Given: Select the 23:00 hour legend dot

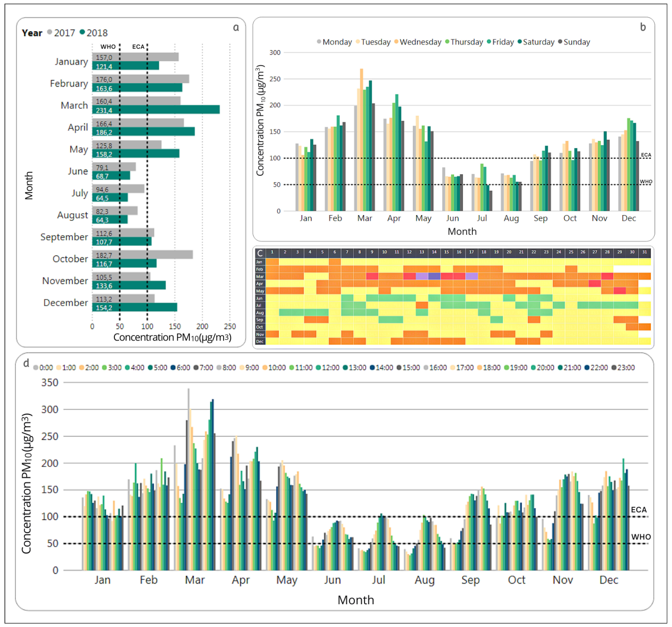Looking at the screenshot, I should point(614,367).
